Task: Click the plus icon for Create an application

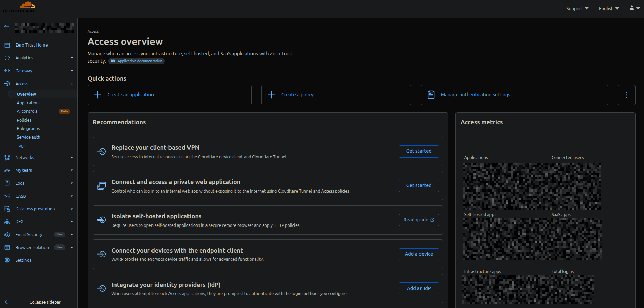Action: point(97,95)
